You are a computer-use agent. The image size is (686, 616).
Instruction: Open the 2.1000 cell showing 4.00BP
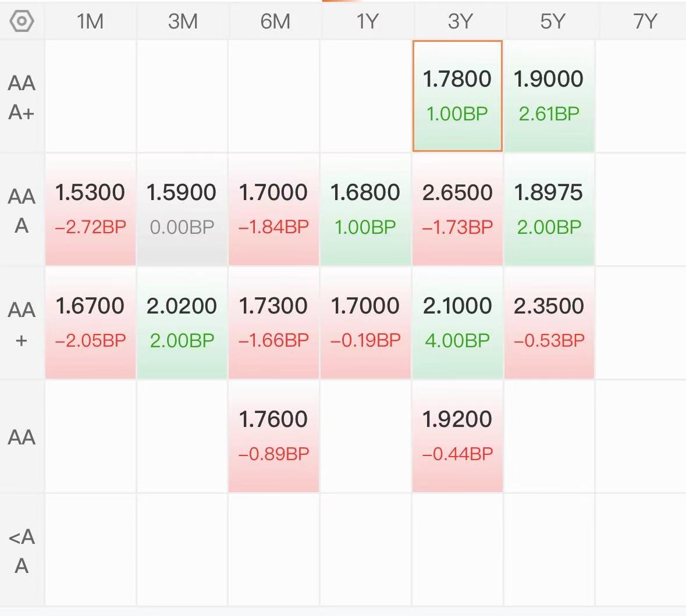pos(457,323)
